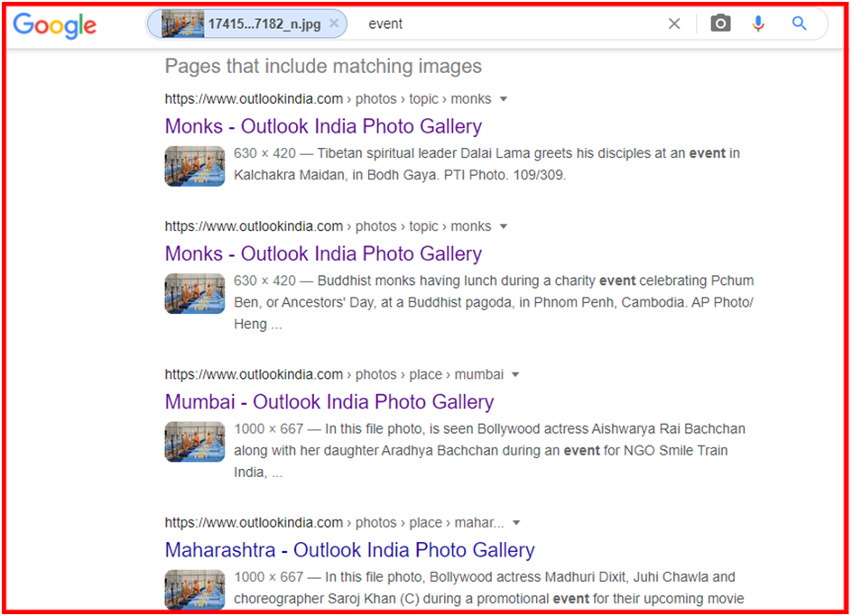Click the Buddhist monks Pchum Ben snippet
Viewport: 852px width, 616px height.
pos(494,302)
